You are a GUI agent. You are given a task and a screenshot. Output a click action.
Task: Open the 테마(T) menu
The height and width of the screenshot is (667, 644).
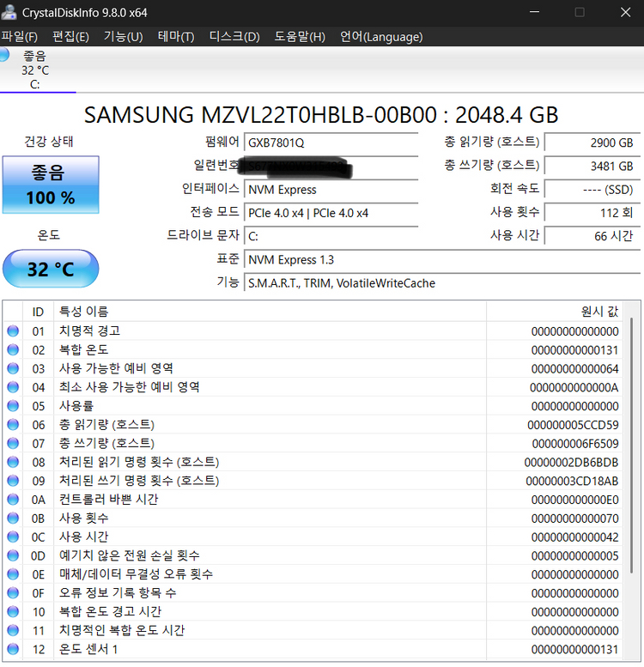point(176,37)
